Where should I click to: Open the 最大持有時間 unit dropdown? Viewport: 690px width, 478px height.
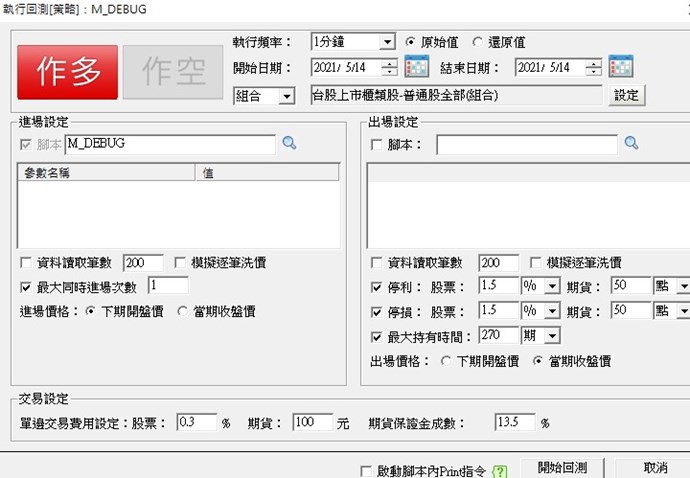click(x=551, y=336)
